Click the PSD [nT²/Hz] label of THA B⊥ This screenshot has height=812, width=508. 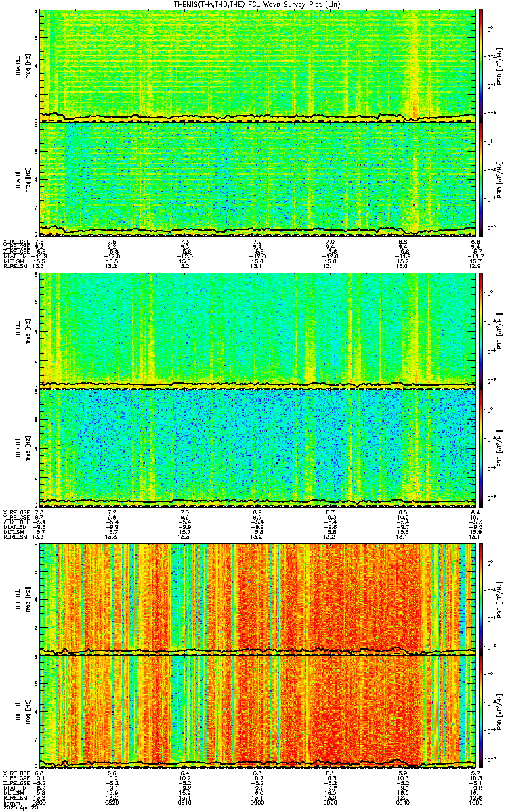click(x=499, y=65)
